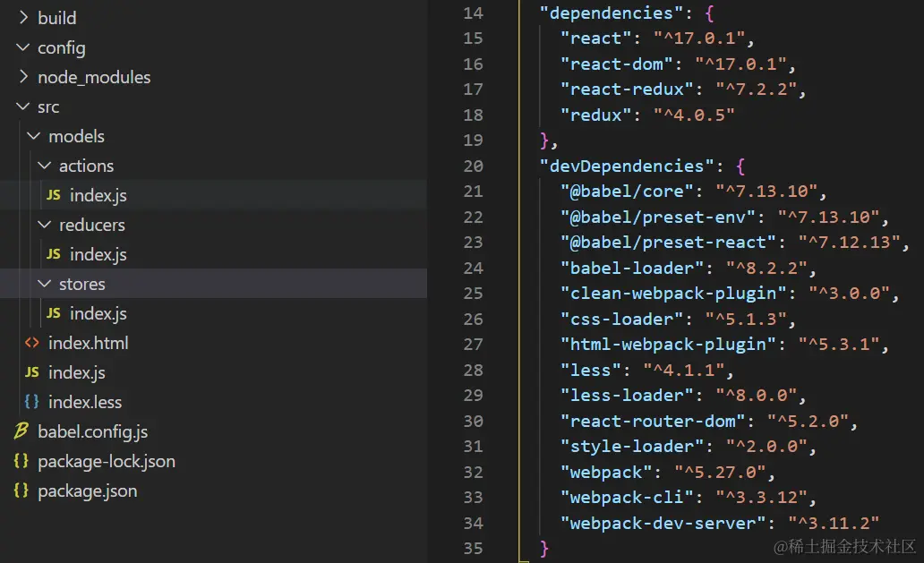
Task: Collapse the config folder chevron
Action: (x=23, y=47)
